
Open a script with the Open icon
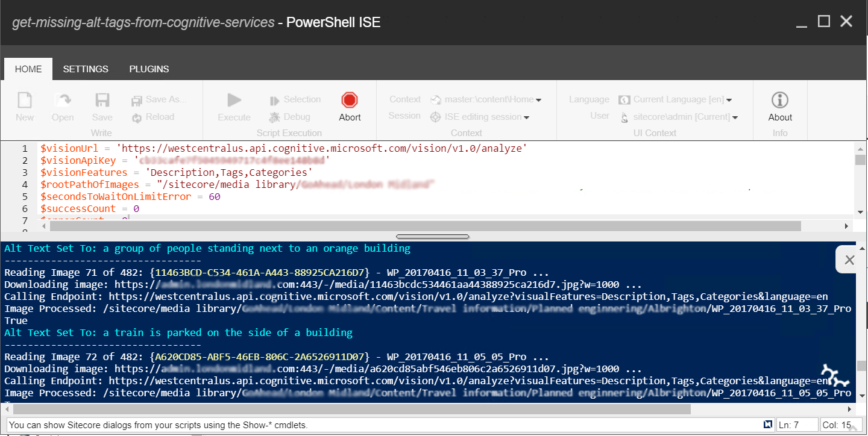tap(63, 107)
